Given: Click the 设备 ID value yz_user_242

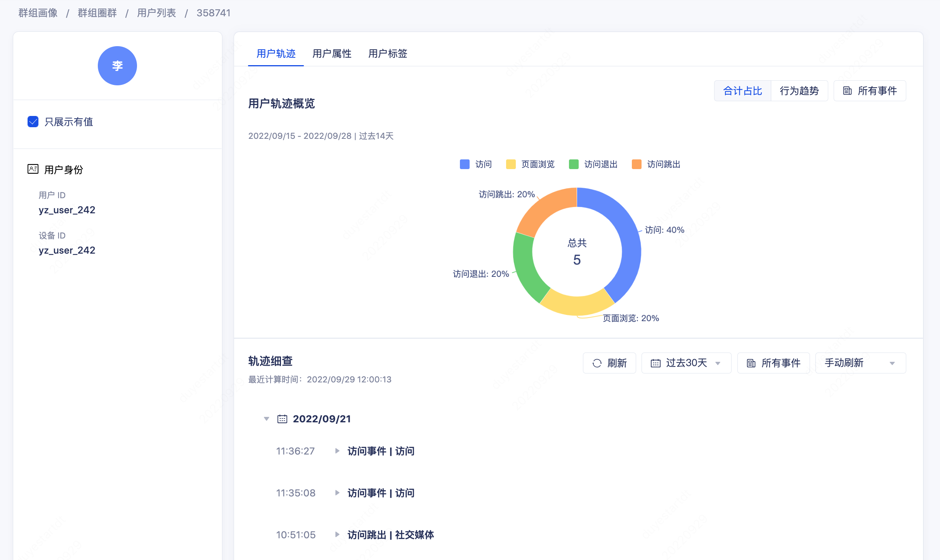Looking at the screenshot, I should point(67,250).
